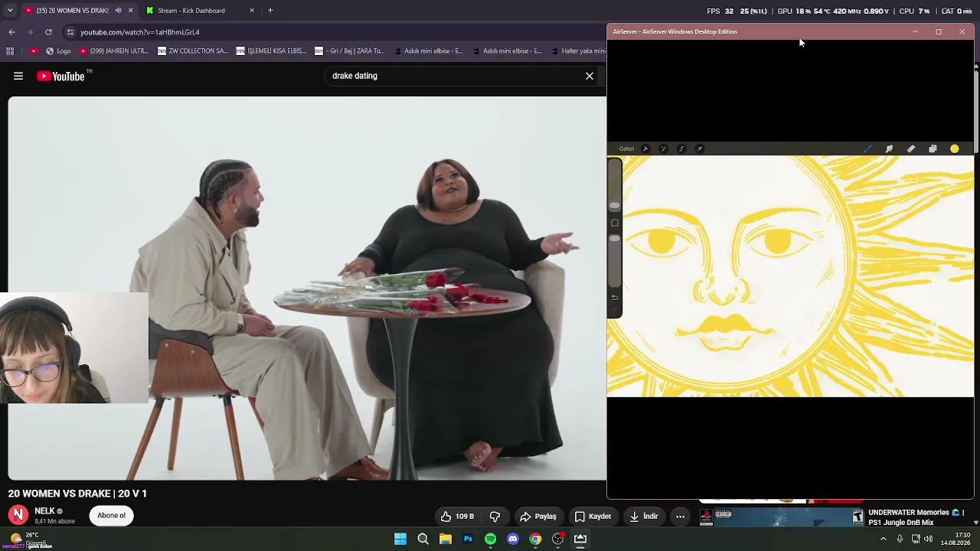Switch to Chrome on the taskbar
Image resolution: width=980 pixels, height=551 pixels.
click(535, 539)
